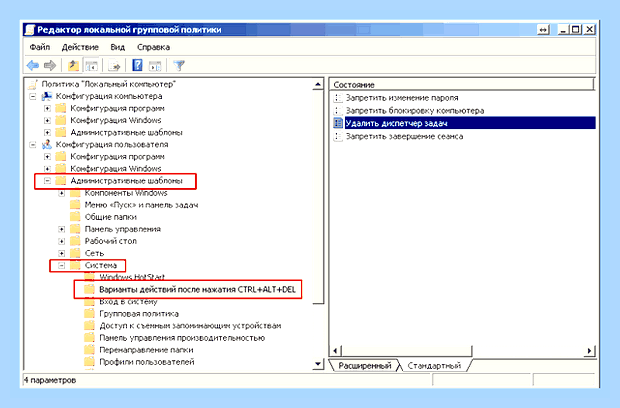Open the Справка menu
The image size is (620, 408).
point(153,47)
